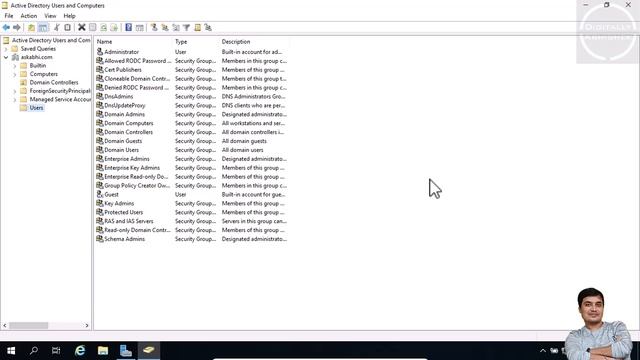This screenshot has height=360, width=640.
Task: Open the Help menu
Action: [x=69, y=16]
